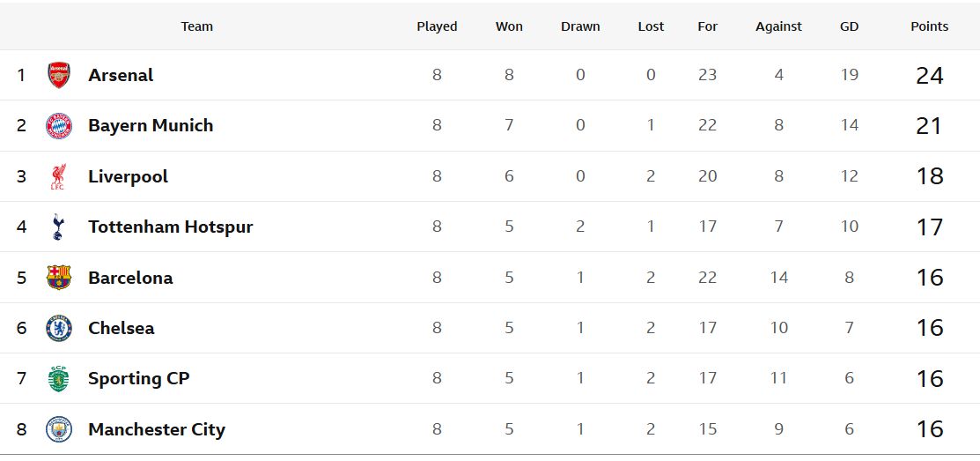The image size is (980, 461).
Task: Open the Bayern Munich team link
Action: tap(151, 126)
